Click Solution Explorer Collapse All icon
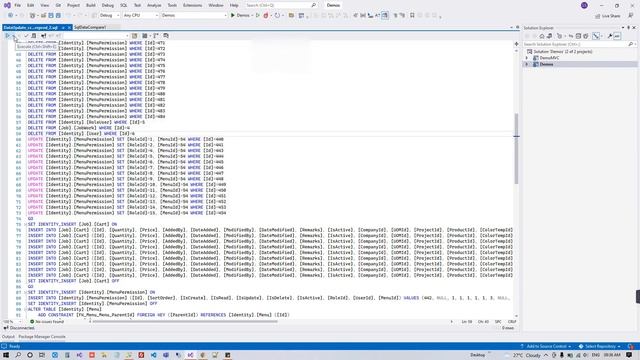 [x=578, y=36]
